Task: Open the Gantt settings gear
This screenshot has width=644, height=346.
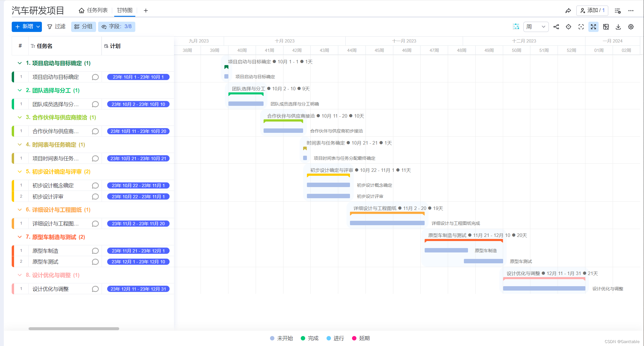Action: [x=631, y=27]
